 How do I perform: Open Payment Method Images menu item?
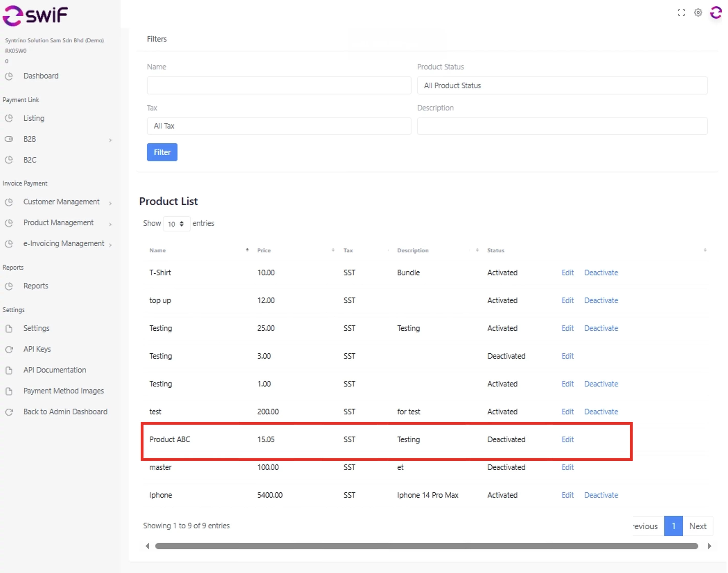click(x=63, y=391)
